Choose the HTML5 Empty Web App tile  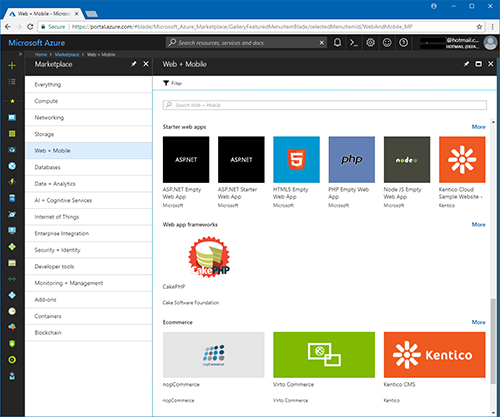click(x=296, y=159)
